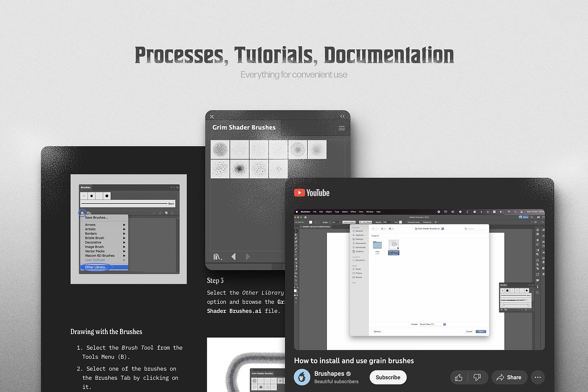Click Delete Brush trash icon

point(172,213)
